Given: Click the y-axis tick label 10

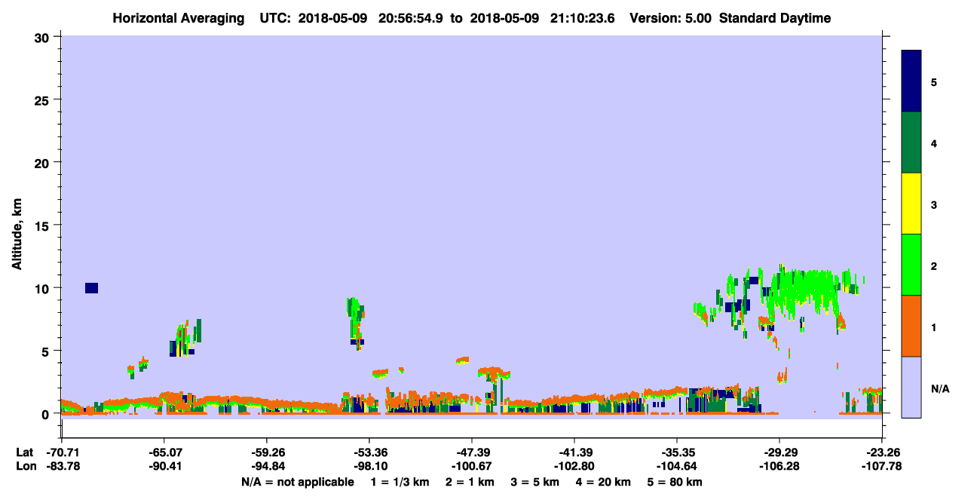Looking at the screenshot, I should tap(43, 288).
